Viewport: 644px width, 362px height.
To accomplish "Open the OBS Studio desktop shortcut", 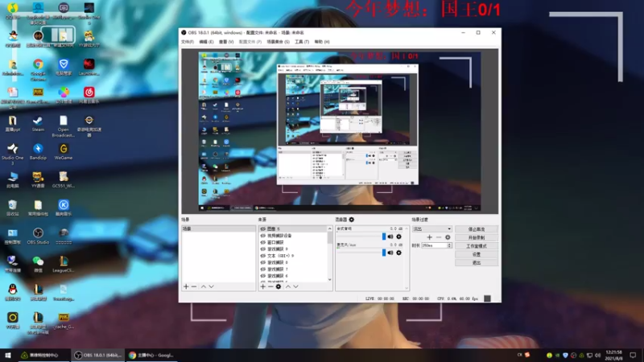I will [x=38, y=237].
